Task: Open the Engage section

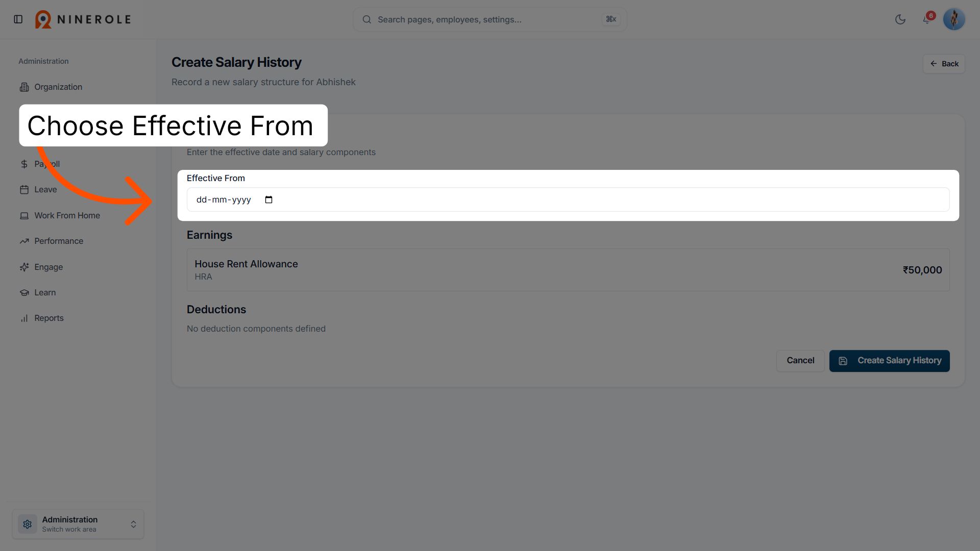Action: point(48,267)
